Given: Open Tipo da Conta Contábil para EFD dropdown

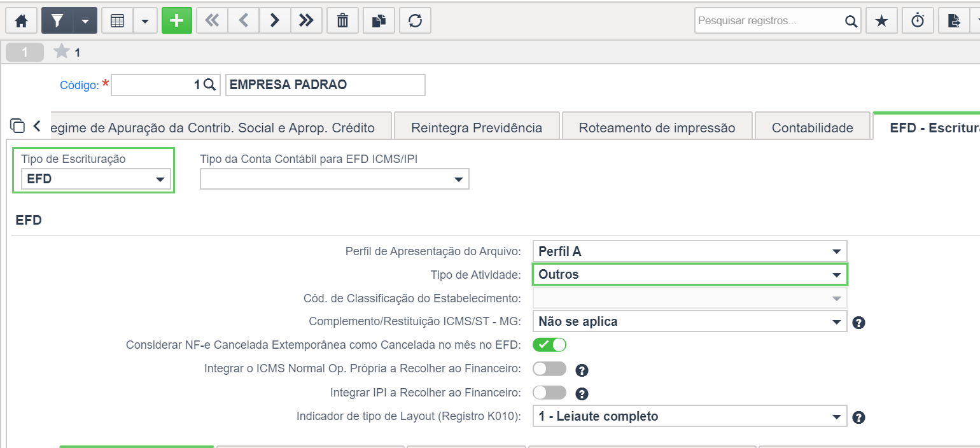Looking at the screenshot, I should coord(335,179).
